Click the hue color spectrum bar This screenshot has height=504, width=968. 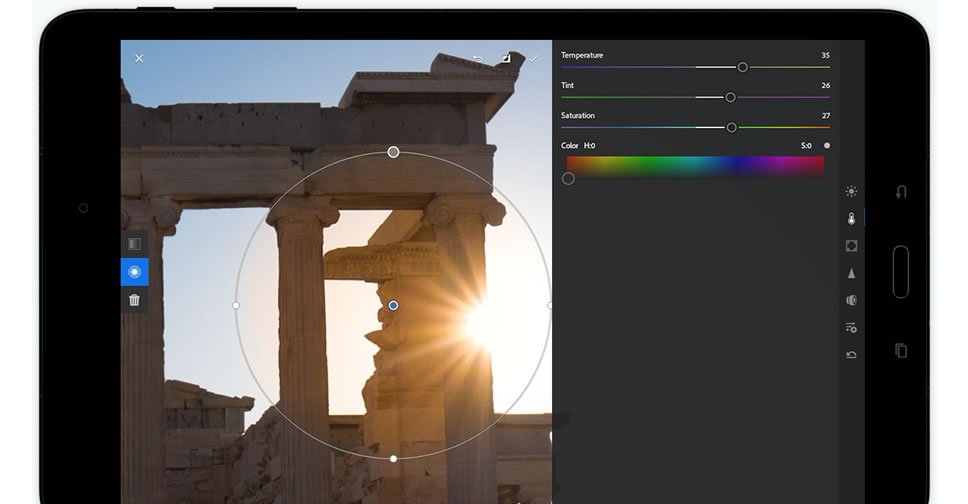[x=695, y=167]
